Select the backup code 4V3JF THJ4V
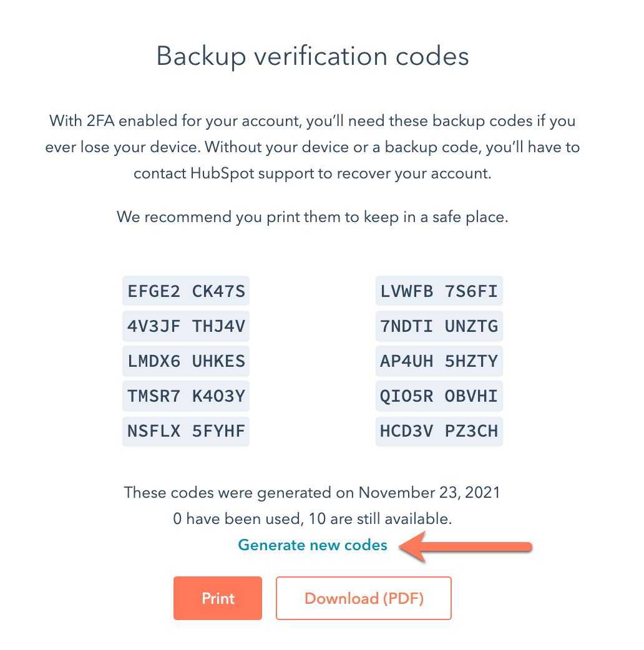This screenshot has height=650, width=644. [x=185, y=326]
